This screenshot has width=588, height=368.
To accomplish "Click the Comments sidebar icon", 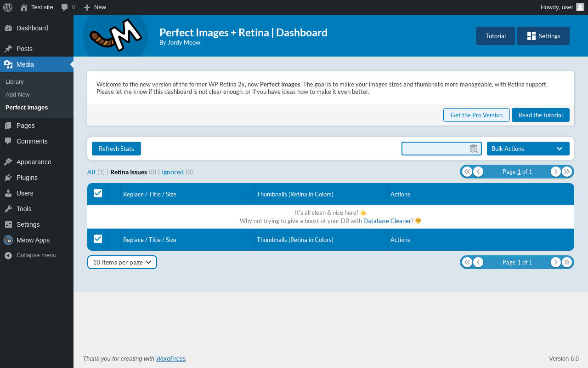I will coord(8,141).
